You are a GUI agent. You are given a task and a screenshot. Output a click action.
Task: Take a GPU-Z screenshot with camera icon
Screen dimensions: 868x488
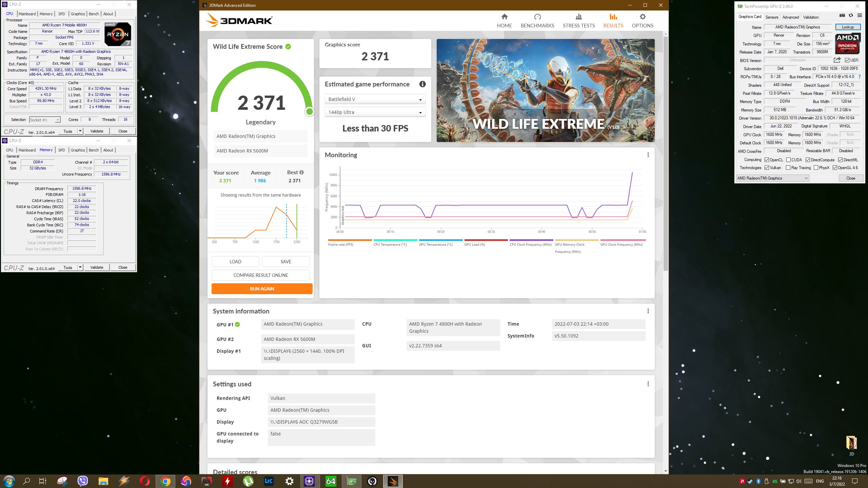842,16
